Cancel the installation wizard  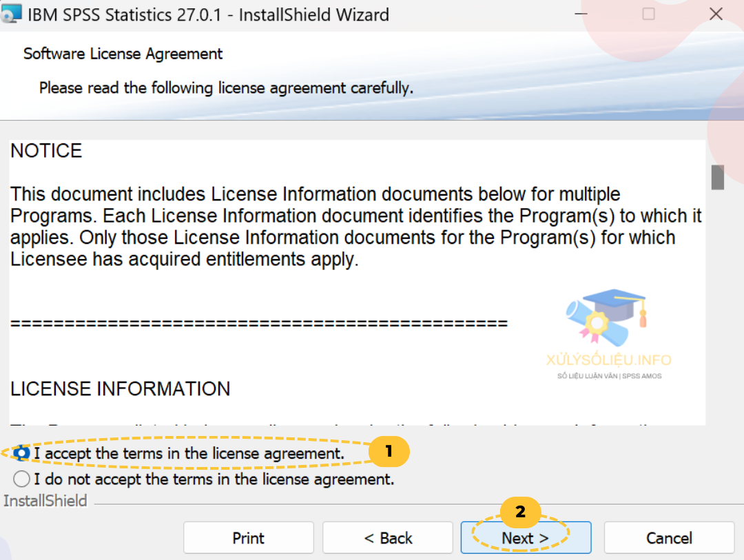click(x=669, y=538)
